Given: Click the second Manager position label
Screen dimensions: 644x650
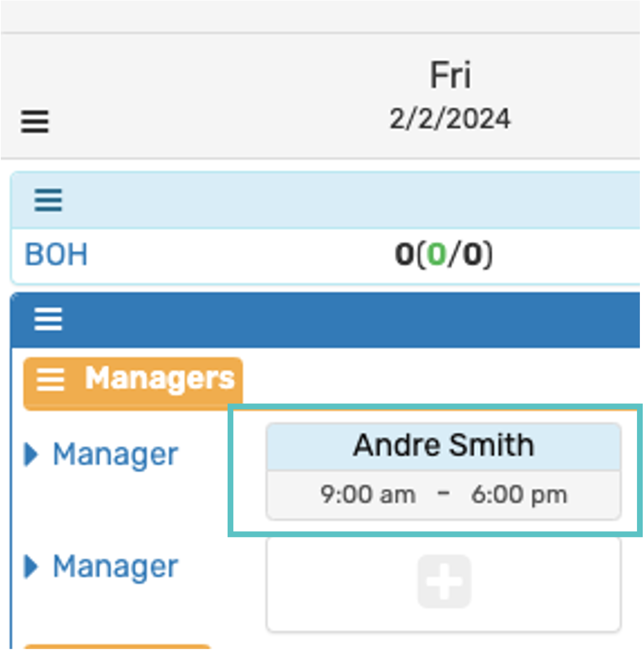Looking at the screenshot, I should (115, 567).
